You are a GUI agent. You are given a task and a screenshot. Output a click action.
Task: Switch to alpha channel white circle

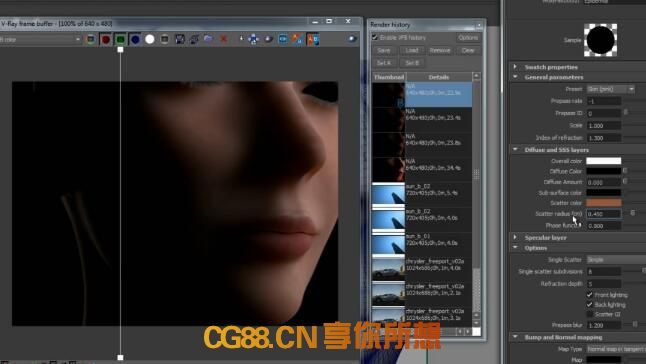(150, 39)
